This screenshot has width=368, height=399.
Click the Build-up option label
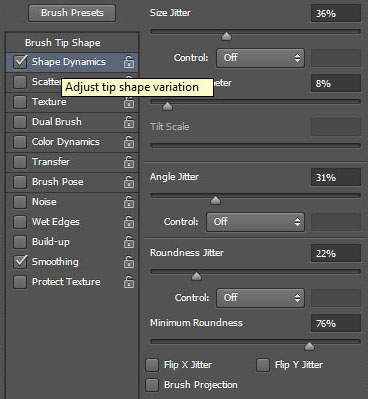click(x=51, y=242)
